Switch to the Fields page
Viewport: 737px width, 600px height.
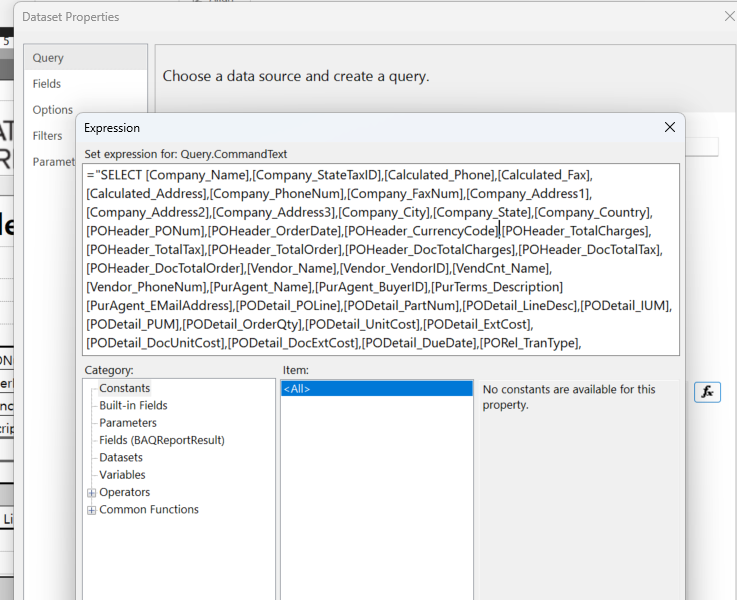[x=47, y=84]
